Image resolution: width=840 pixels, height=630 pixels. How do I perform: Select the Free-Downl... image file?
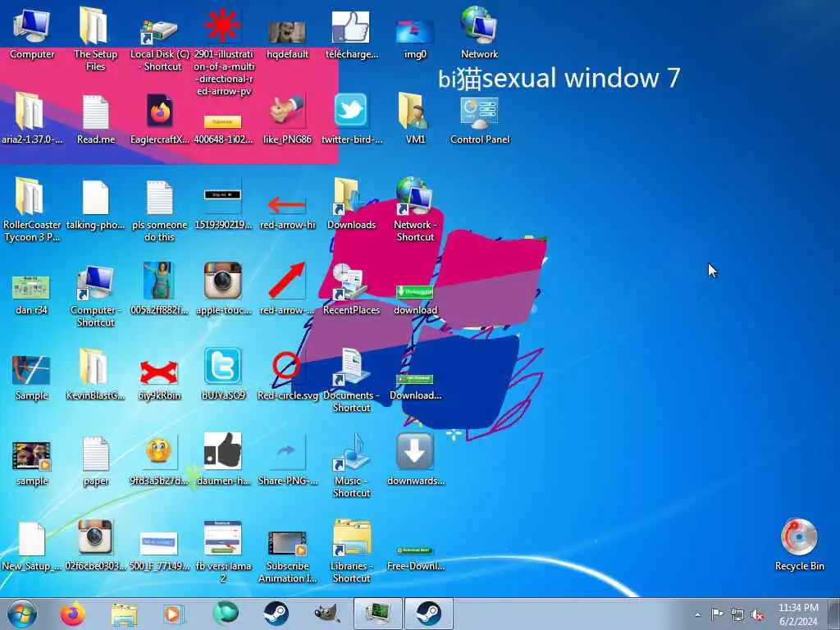coord(415,558)
